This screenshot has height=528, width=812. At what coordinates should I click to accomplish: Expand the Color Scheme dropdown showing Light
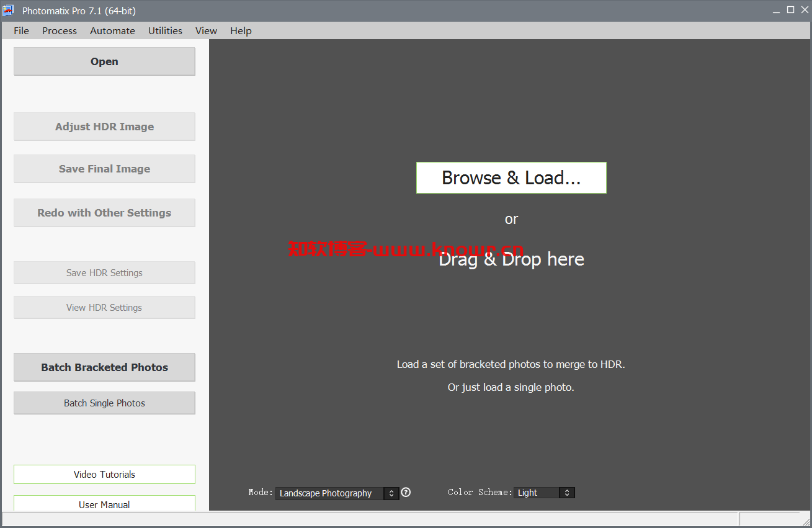pyautogui.click(x=544, y=493)
